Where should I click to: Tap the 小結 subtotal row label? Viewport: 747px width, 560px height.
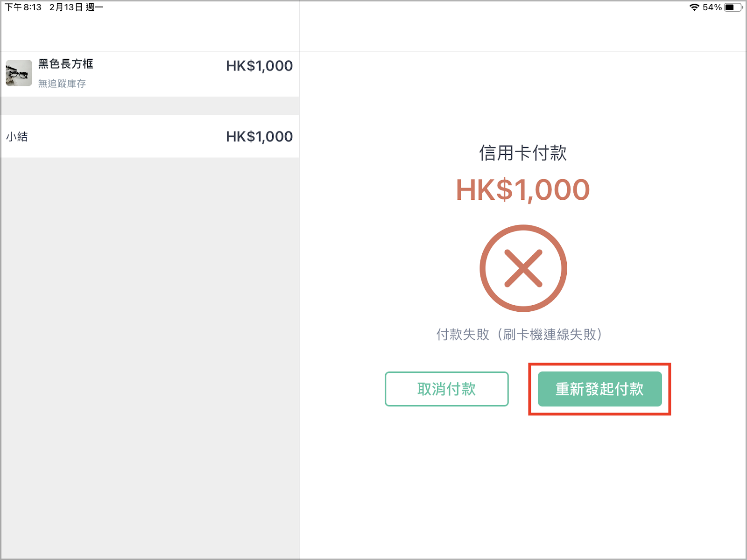coord(17,137)
